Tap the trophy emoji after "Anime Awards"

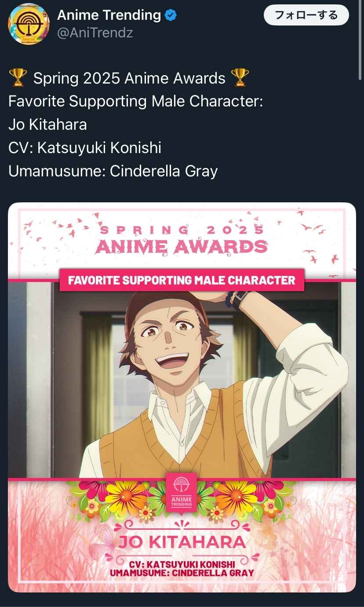(x=240, y=79)
